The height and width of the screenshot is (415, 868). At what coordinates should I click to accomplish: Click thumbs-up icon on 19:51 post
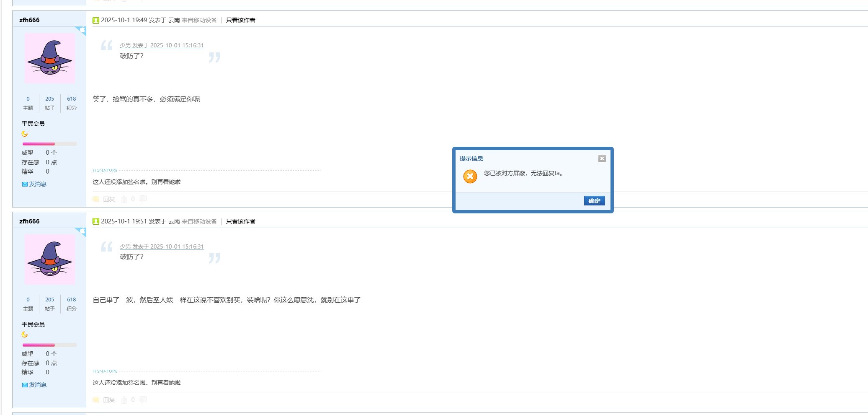coord(124,400)
